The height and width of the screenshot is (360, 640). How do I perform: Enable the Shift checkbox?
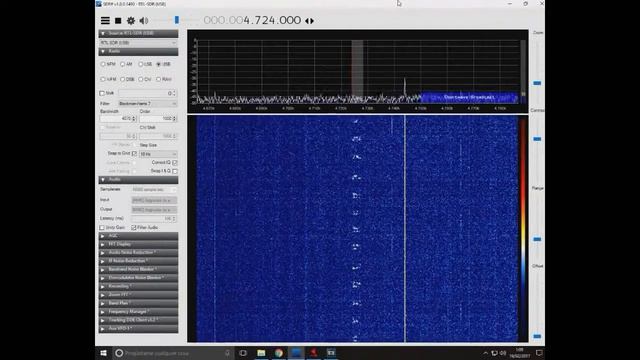tap(102, 93)
